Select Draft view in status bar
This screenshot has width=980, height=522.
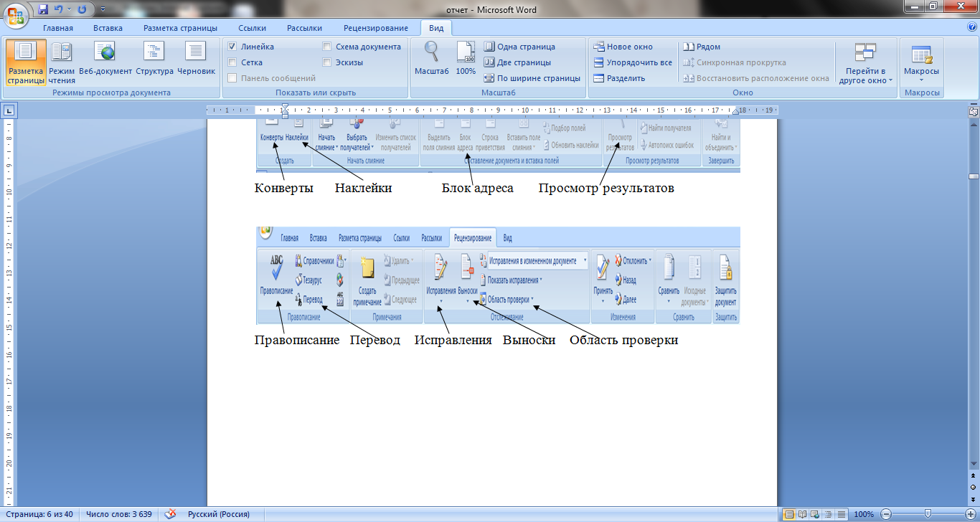point(841,514)
